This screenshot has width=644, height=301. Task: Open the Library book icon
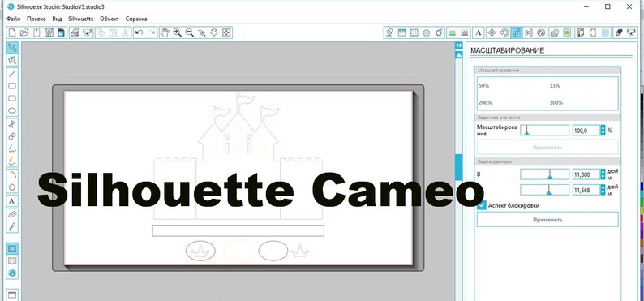coord(12,260)
